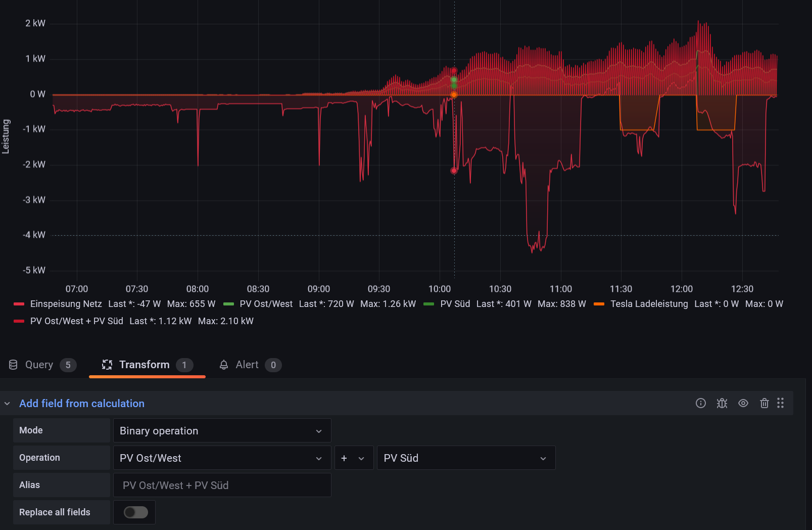Viewport: 812px width, 530px height.
Task: Click the Add field from calculation title
Action: 82,404
